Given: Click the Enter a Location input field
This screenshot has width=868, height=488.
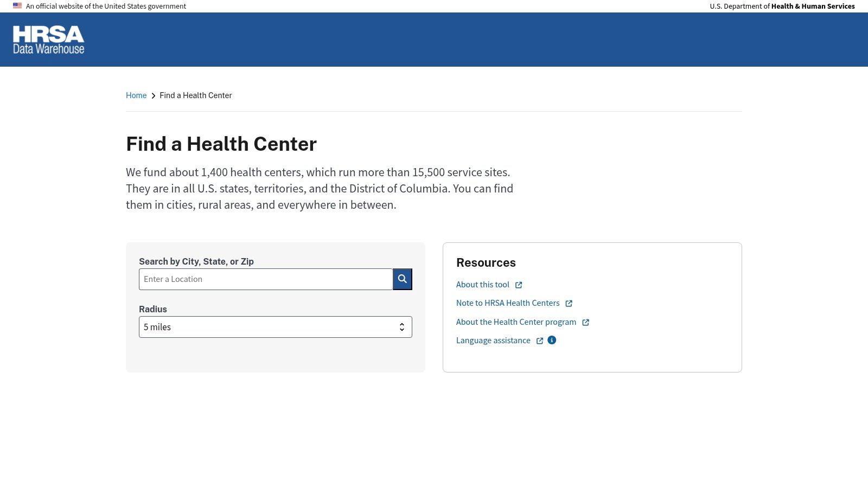Looking at the screenshot, I should [266, 279].
